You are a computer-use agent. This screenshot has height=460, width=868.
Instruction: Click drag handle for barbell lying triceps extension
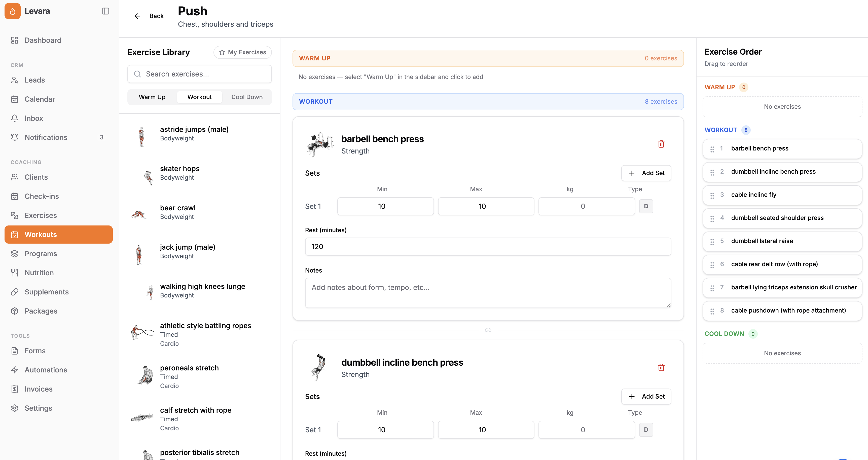coord(712,288)
